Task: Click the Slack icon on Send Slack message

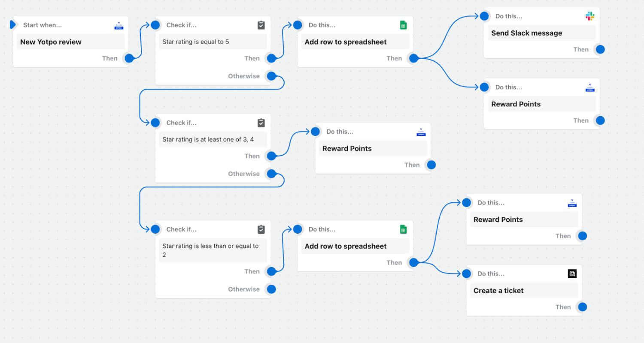Action: coord(590,16)
